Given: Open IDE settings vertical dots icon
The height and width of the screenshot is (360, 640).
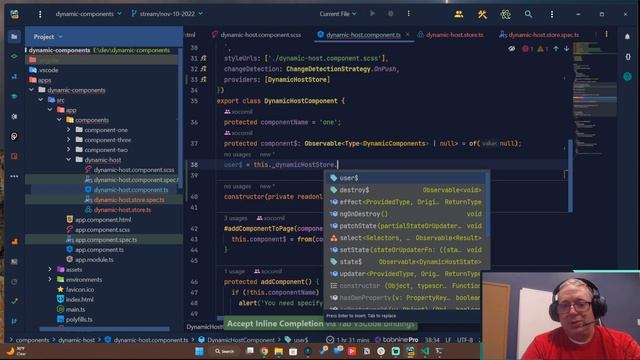Looking at the screenshot, I should pos(552,14).
